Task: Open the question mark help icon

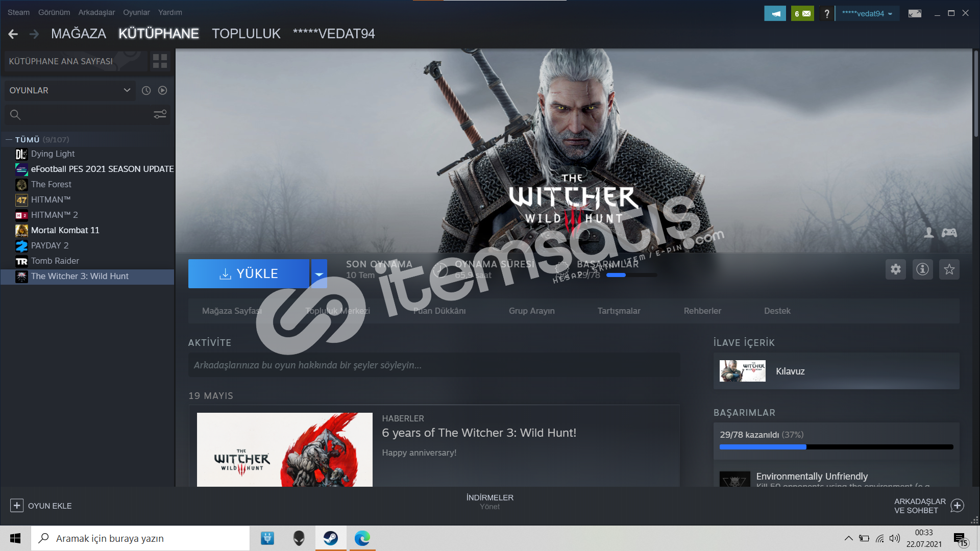Action: [826, 14]
